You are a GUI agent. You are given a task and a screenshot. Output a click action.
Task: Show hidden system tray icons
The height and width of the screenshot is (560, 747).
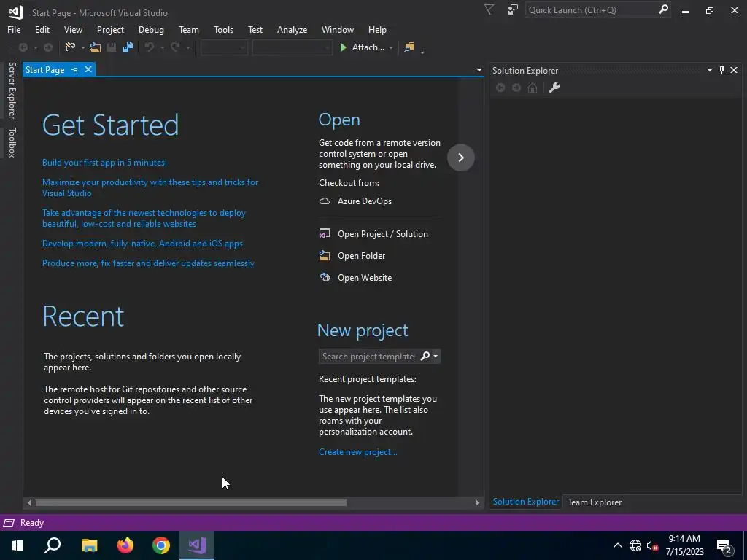point(617,545)
